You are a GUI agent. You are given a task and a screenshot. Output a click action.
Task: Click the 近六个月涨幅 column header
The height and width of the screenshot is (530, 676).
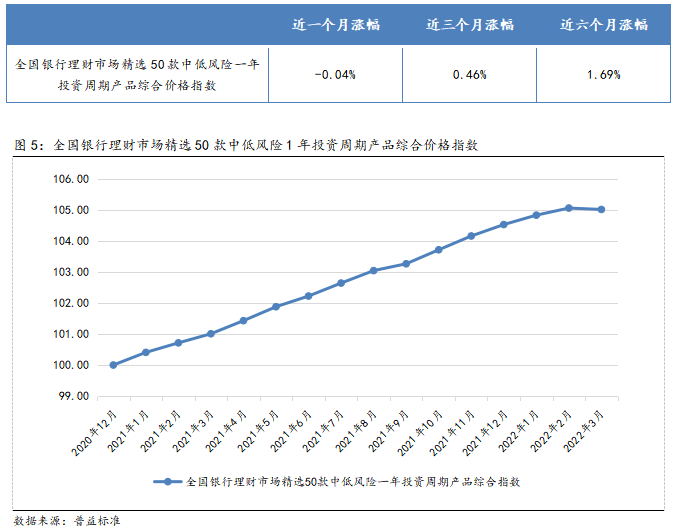click(604, 24)
